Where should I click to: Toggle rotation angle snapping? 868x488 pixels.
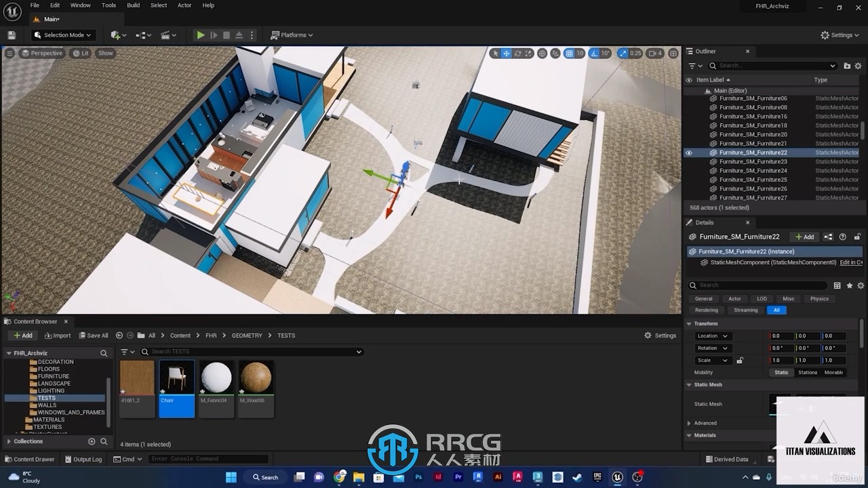(x=594, y=53)
